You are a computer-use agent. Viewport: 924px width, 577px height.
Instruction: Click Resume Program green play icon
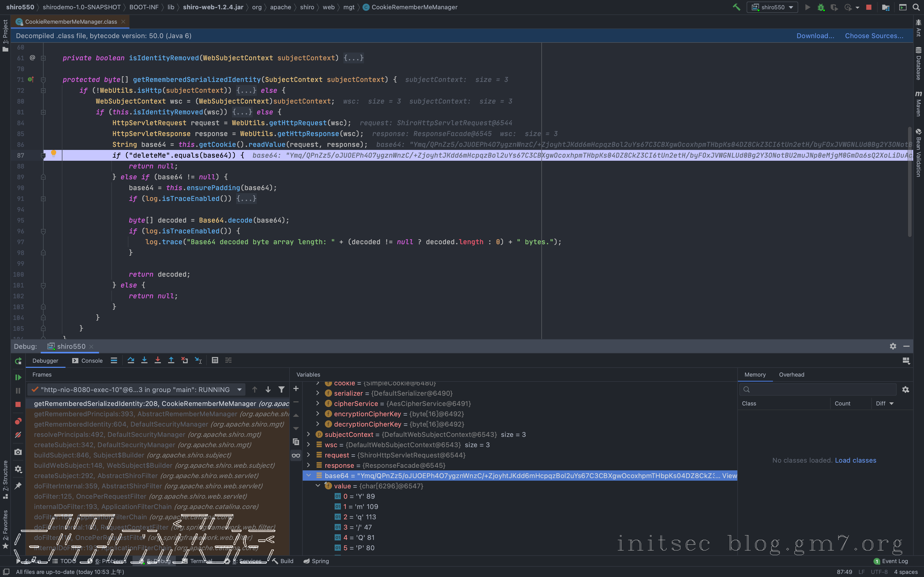coord(18,377)
